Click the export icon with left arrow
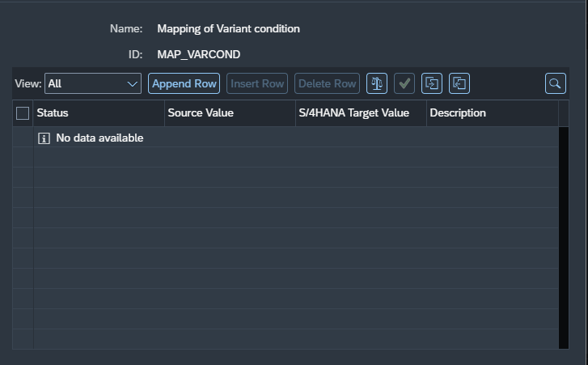This screenshot has width=588, height=365. click(459, 83)
